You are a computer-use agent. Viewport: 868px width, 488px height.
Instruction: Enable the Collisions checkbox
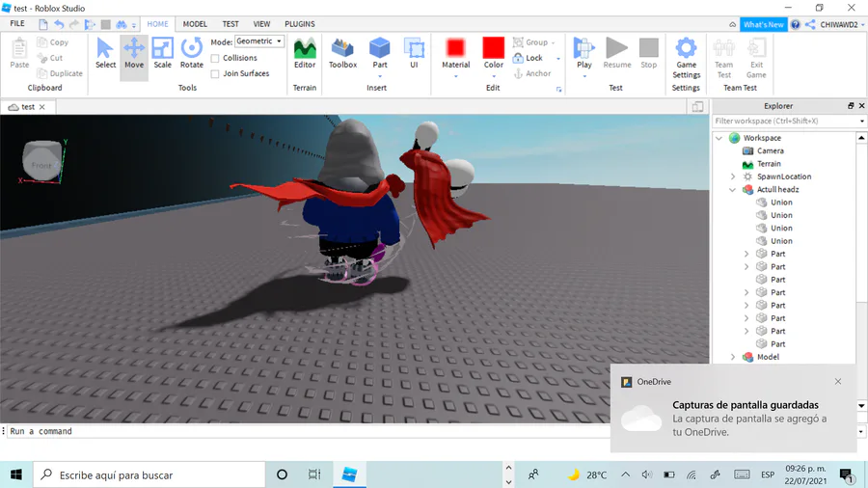(215, 58)
